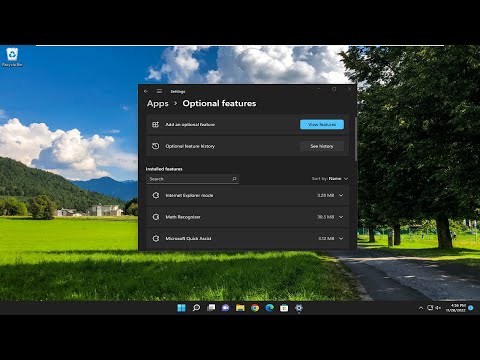The height and width of the screenshot is (360, 480).
Task: Click the magnifier icon in search box
Action: point(234,179)
